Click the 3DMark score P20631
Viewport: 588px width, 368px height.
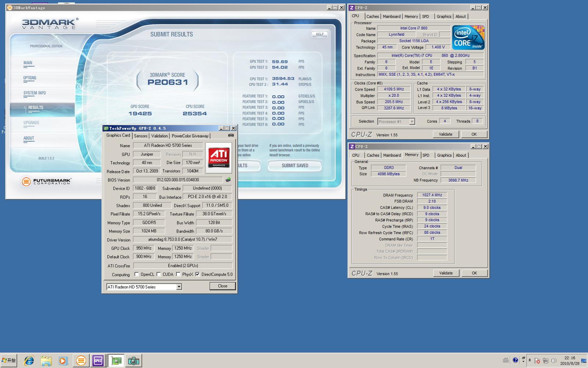click(168, 82)
